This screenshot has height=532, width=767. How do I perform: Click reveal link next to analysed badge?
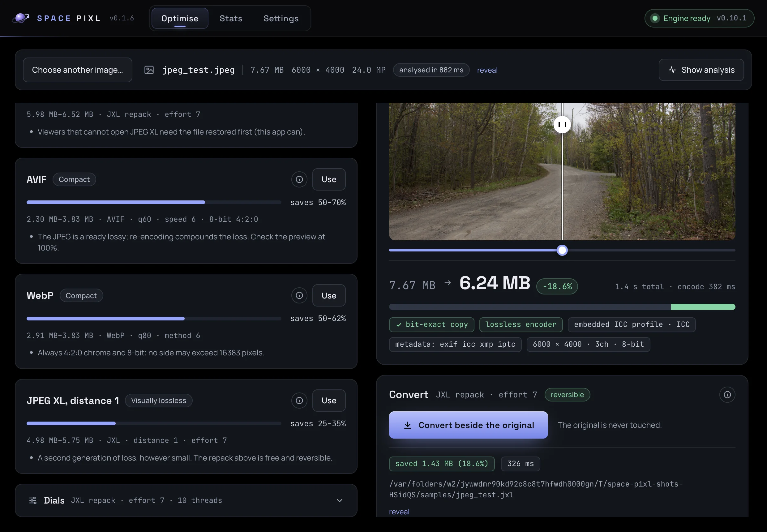pos(487,70)
